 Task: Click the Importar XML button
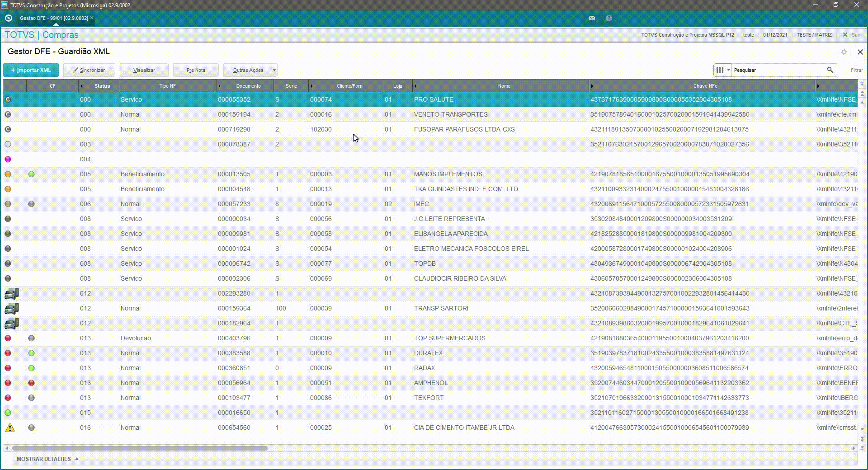(x=31, y=70)
